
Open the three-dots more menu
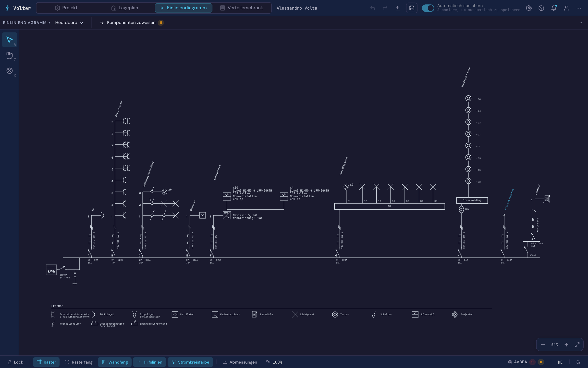[579, 8]
